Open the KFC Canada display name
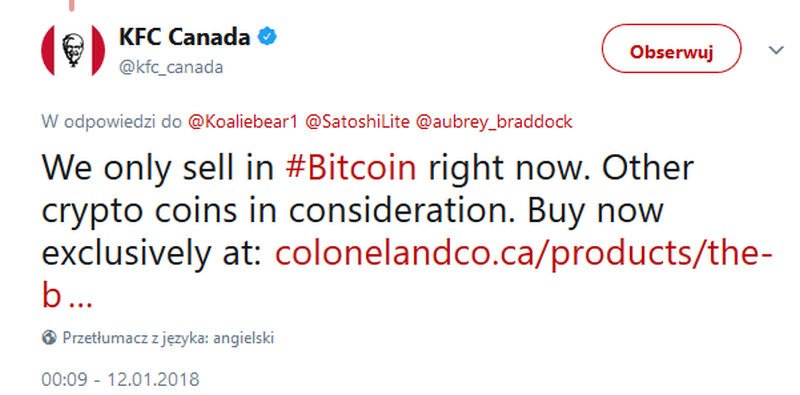This screenshot has height=395, width=800. point(184,37)
